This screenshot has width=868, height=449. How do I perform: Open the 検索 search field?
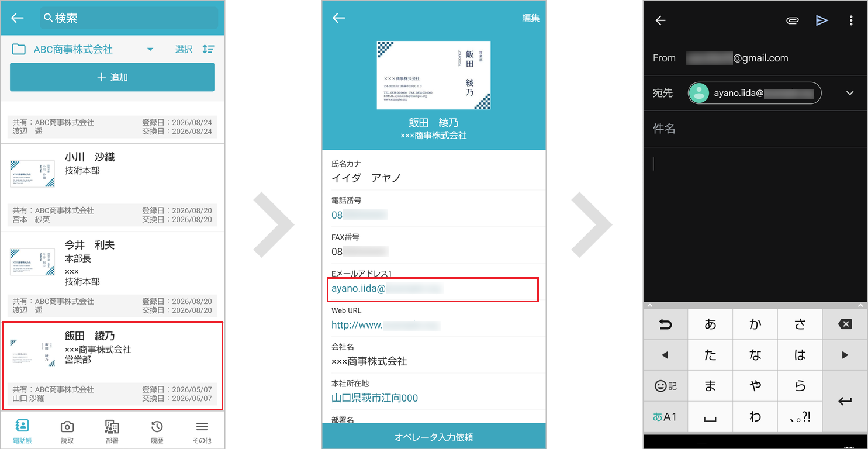[129, 18]
